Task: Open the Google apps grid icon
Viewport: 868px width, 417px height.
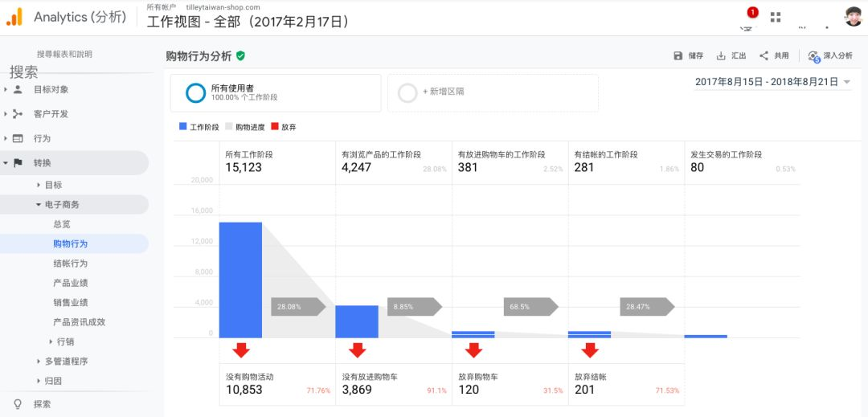Action: 776,17
